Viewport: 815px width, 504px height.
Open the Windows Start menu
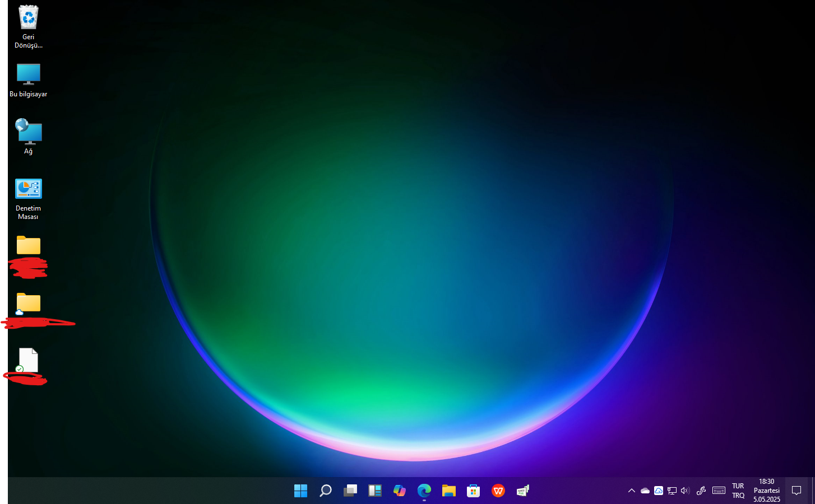[301, 491]
